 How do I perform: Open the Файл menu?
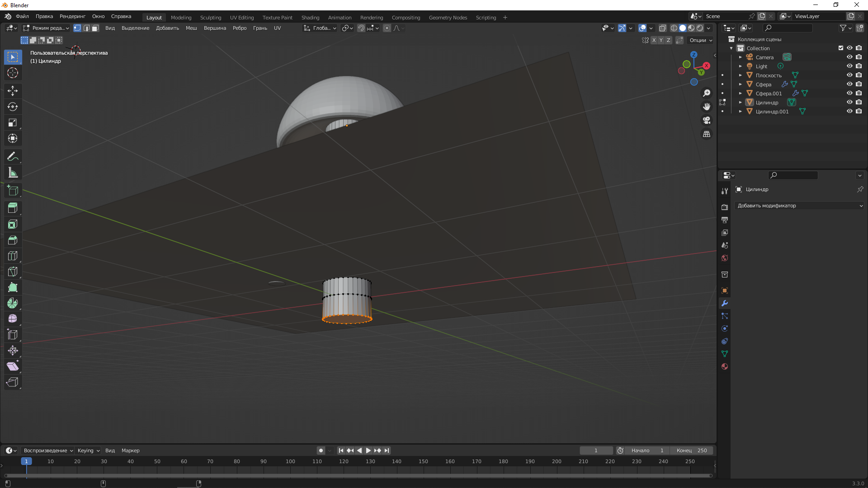coord(22,16)
